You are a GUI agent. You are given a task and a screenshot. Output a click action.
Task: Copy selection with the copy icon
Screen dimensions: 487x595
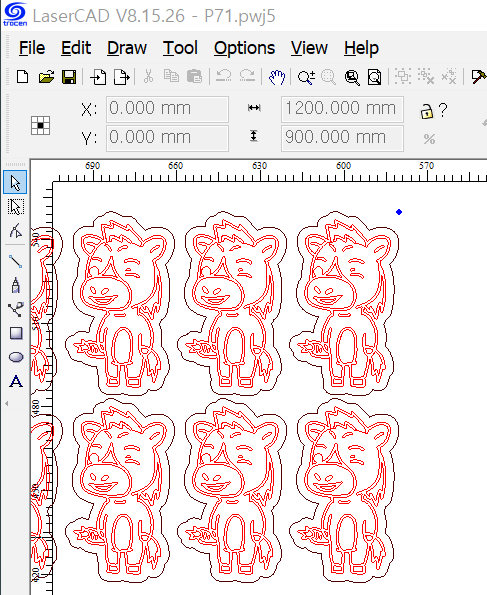coord(171,76)
